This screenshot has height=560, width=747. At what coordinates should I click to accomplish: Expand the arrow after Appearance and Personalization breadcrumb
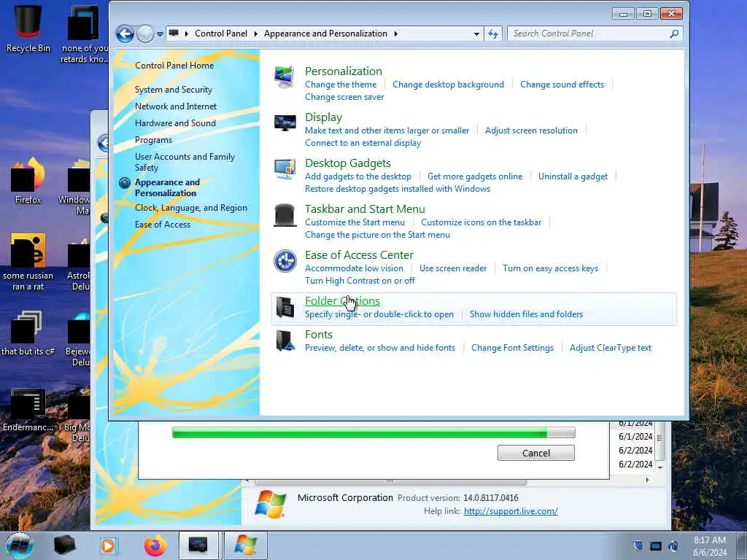click(396, 34)
